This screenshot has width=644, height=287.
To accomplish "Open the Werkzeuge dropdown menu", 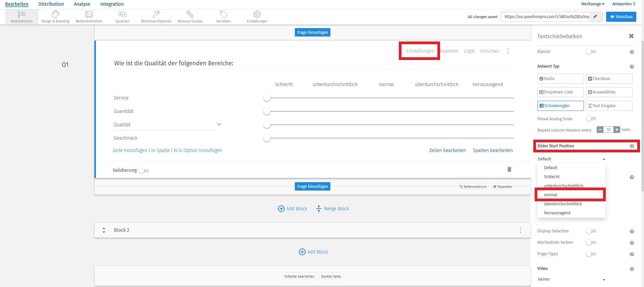I will coord(593,4).
